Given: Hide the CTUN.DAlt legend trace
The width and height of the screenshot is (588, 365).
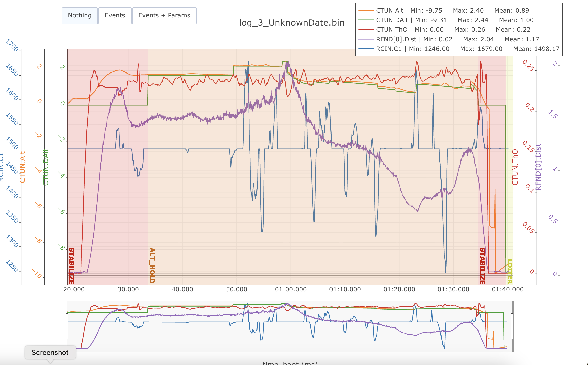Looking at the screenshot, I should 392,20.
